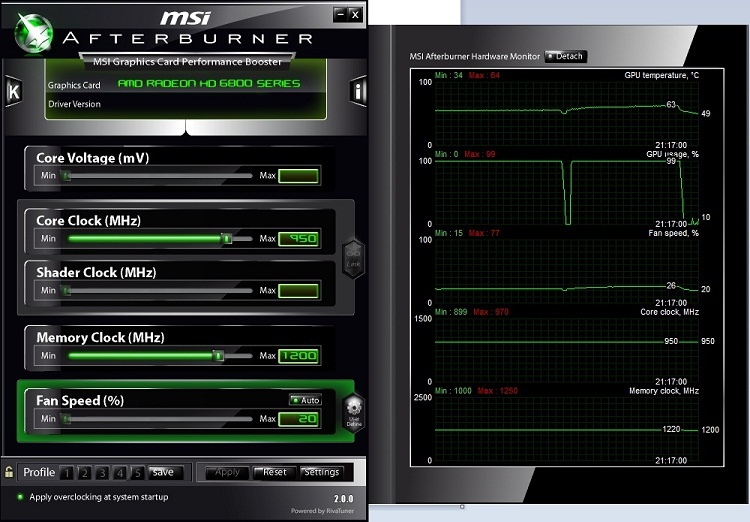Click the 2.0.0 version number
The image size is (750, 522).
(x=343, y=499)
